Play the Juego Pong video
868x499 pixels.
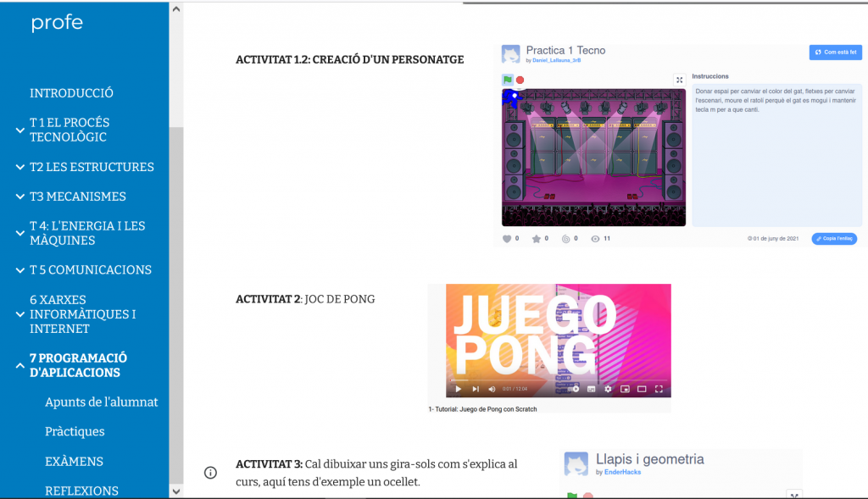[458, 389]
